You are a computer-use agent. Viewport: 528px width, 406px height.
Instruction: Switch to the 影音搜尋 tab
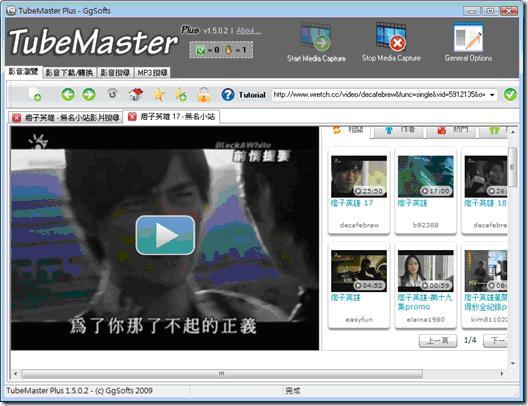coord(115,72)
